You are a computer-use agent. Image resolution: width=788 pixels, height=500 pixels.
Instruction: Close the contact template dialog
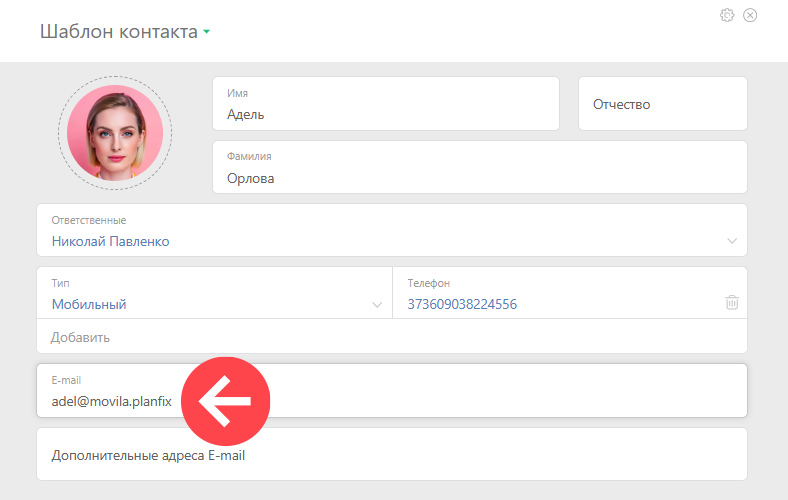750,15
